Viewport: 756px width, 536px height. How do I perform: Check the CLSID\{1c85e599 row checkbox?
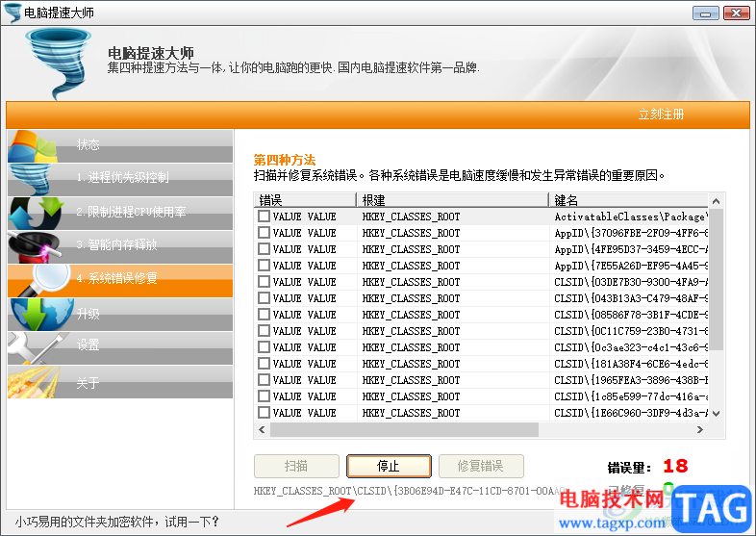click(264, 396)
